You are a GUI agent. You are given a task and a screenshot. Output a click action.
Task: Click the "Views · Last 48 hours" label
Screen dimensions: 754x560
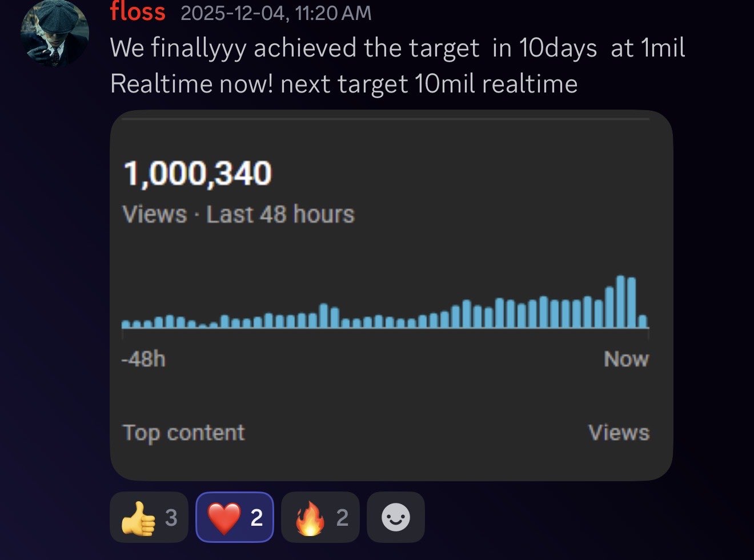(x=238, y=215)
